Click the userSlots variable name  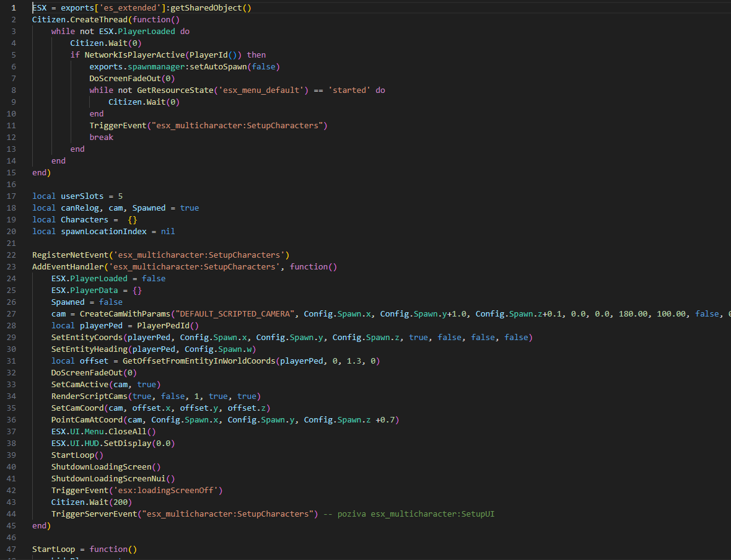point(82,196)
